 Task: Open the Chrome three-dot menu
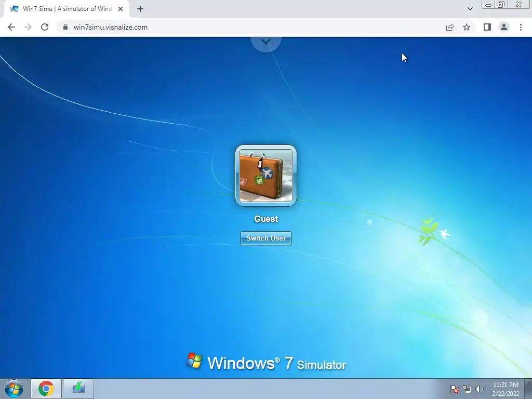tap(521, 27)
